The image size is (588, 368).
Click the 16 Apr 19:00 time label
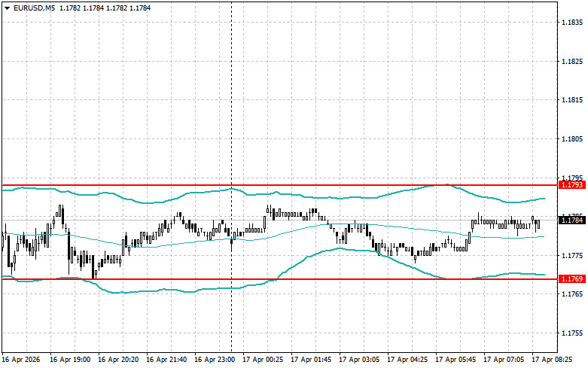click(70, 360)
